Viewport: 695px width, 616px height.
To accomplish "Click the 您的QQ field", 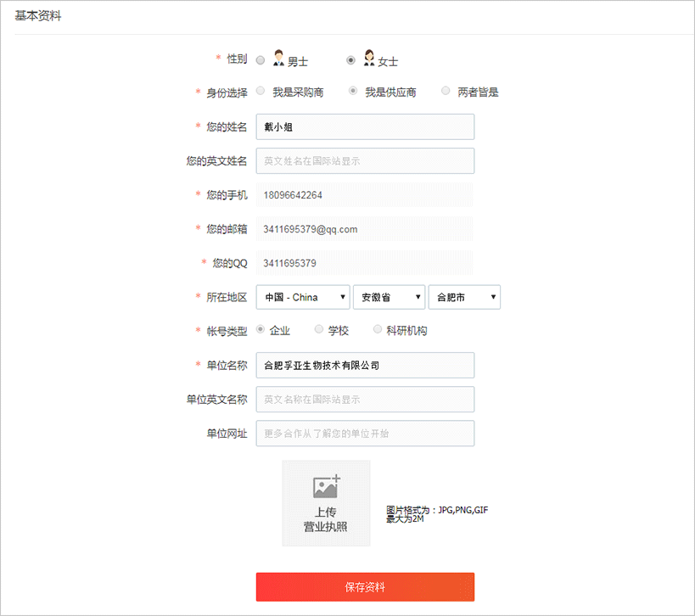I will 364,263.
